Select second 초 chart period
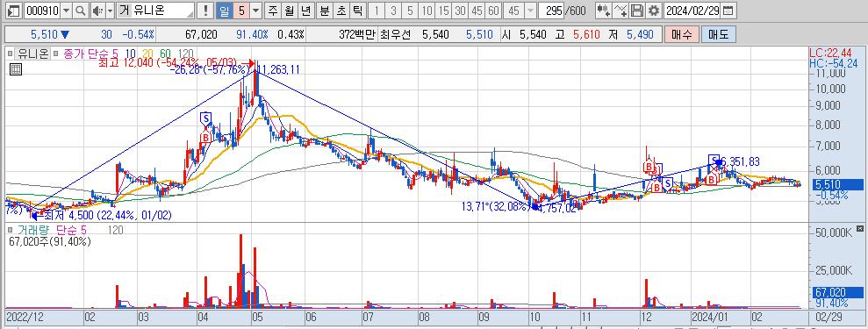Viewport: 868px width, 329px height. click(341, 11)
